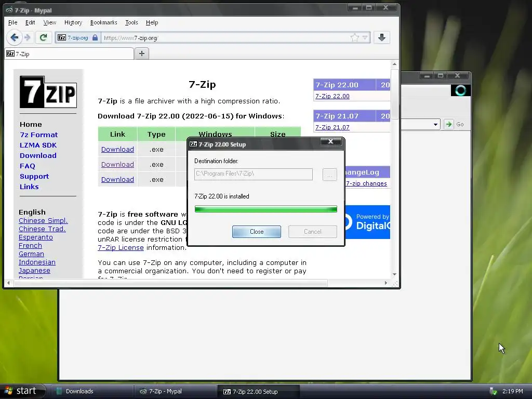Open the bookmark star dropdown arrow

coord(365,37)
